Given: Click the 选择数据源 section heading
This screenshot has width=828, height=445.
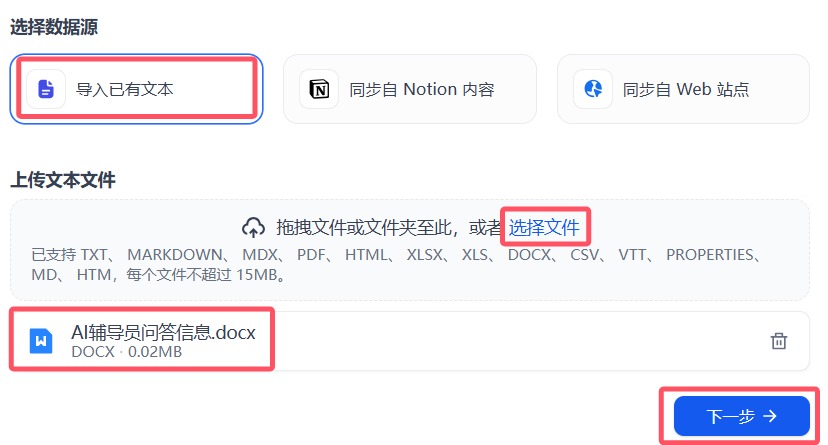Looking at the screenshot, I should 54,26.
